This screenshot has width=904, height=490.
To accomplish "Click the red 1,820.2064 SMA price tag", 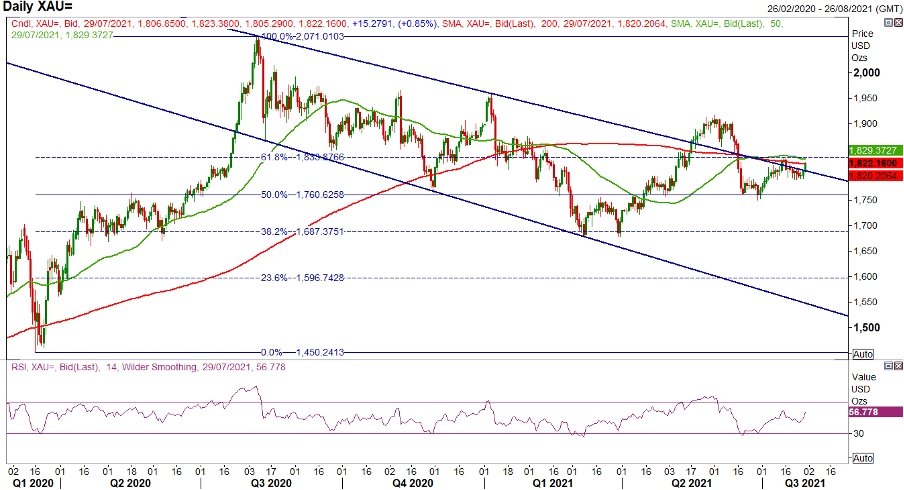I will tap(875, 175).
